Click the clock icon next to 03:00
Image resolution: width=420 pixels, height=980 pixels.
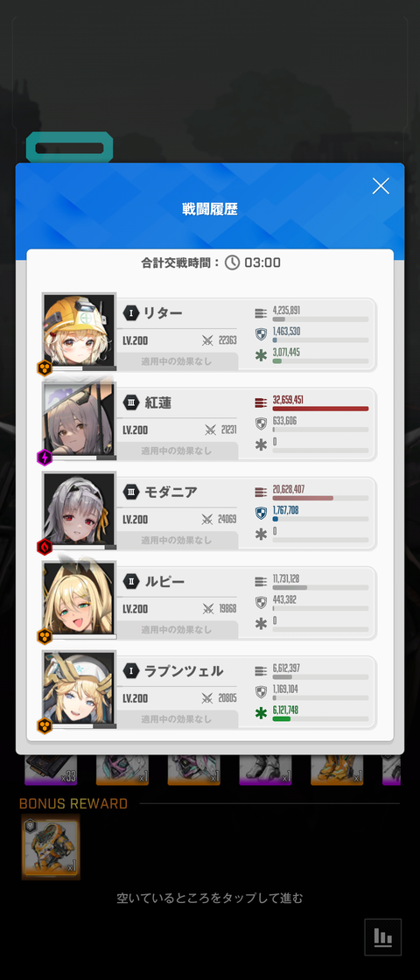tap(233, 262)
